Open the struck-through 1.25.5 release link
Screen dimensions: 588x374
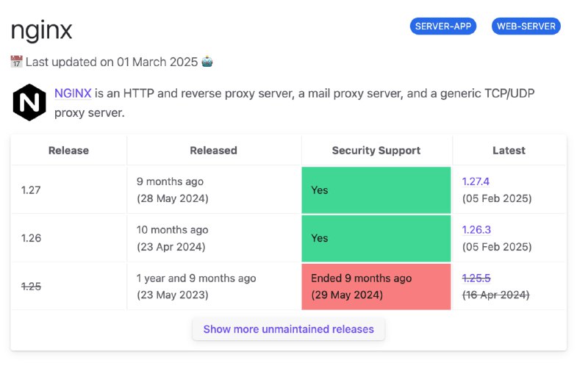click(x=476, y=278)
